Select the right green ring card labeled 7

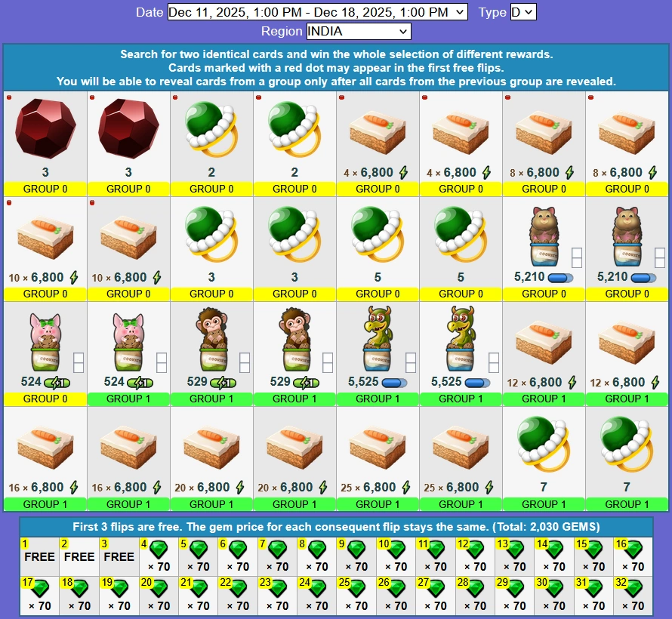point(627,459)
